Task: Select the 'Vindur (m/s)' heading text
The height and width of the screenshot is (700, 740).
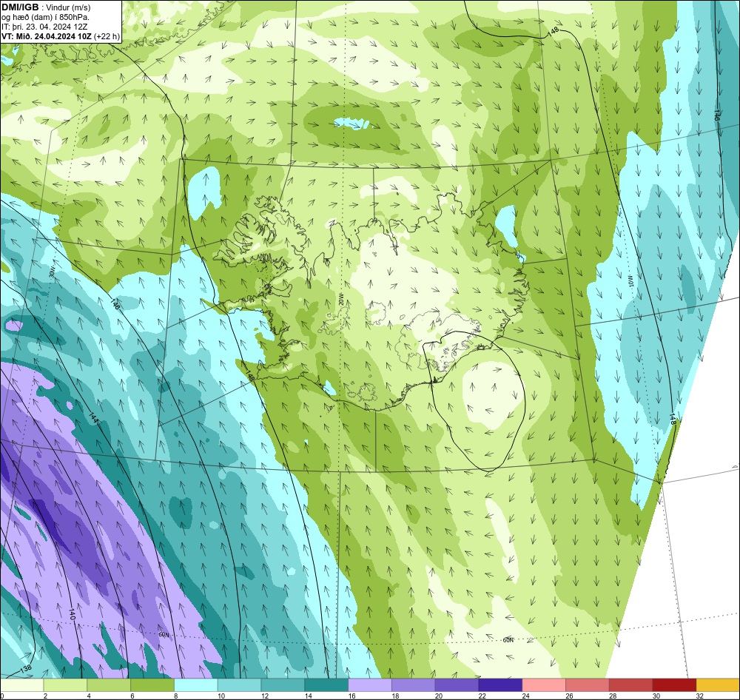Action: coord(69,8)
